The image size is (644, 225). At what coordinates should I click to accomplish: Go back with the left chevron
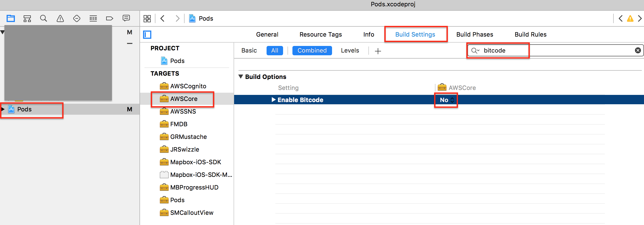pyautogui.click(x=163, y=18)
